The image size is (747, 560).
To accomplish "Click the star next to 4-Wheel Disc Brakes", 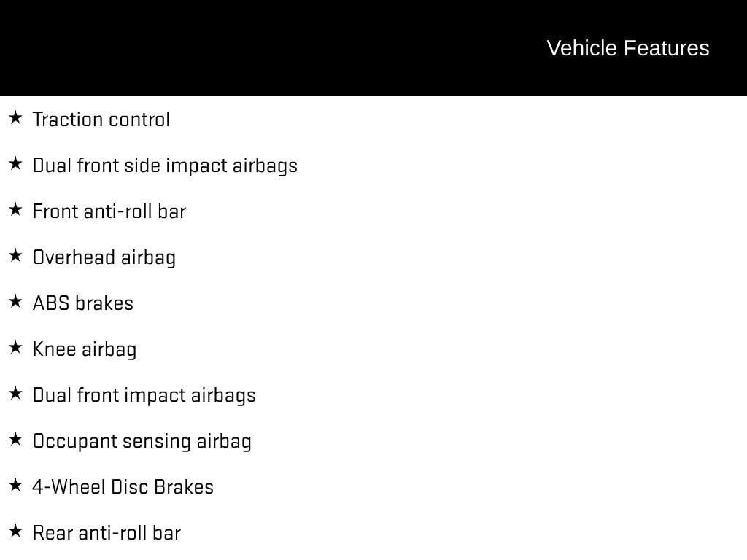I will coord(15,485).
